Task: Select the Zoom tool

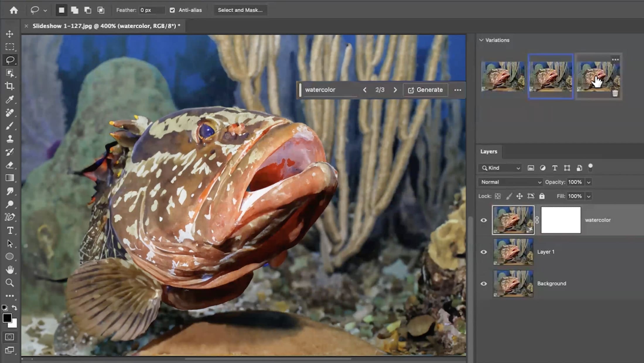Action: 10,283
